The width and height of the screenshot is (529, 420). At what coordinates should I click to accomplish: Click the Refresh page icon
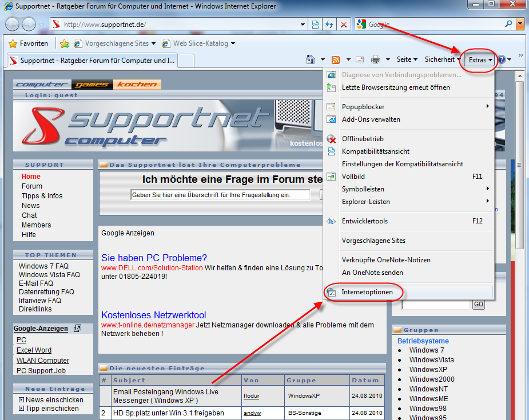tap(329, 25)
